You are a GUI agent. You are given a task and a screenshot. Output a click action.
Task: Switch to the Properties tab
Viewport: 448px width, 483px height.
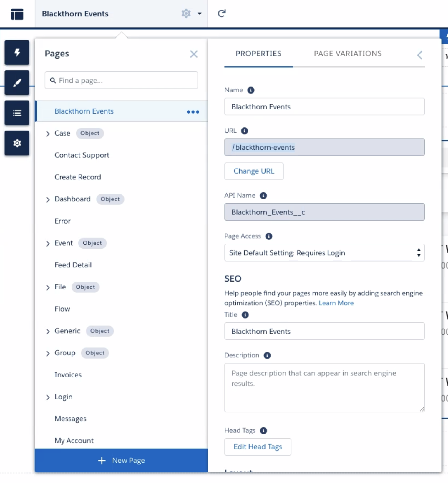pyautogui.click(x=258, y=54)
